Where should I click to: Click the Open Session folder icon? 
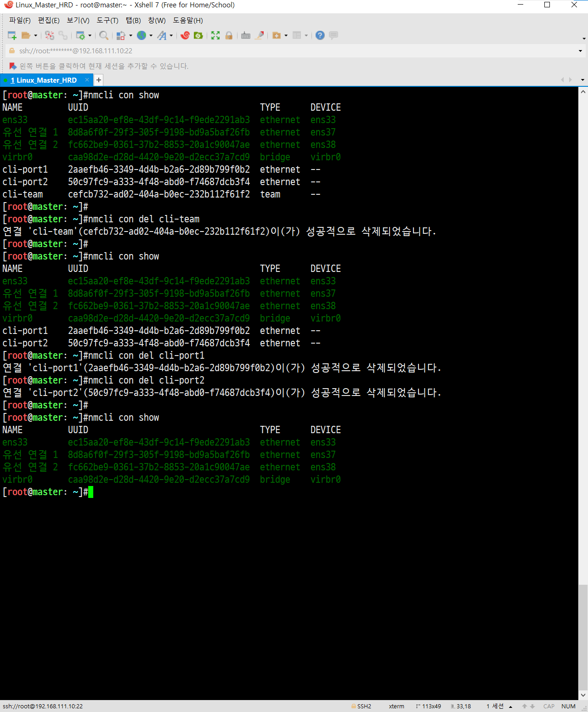(x=26, y=35)
